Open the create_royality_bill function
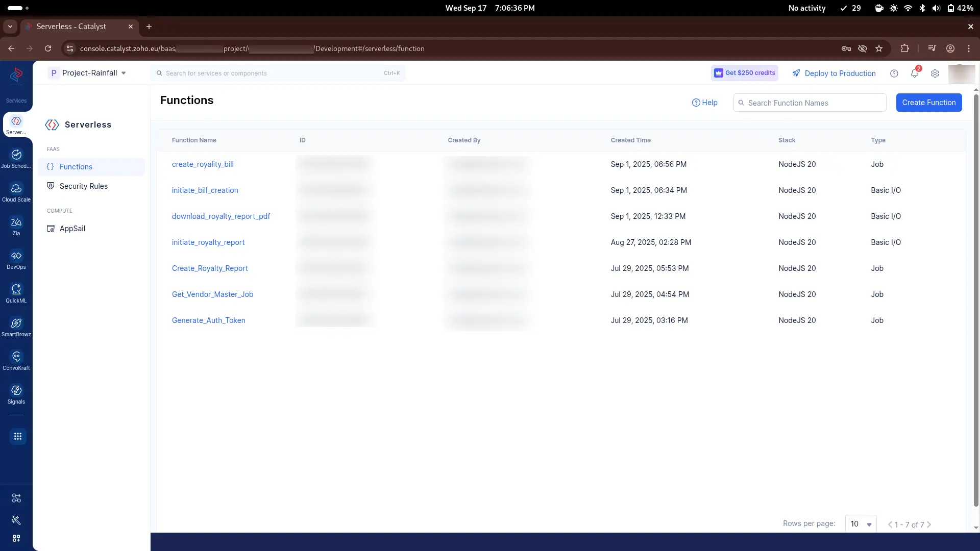The height and width of the screenshot is (551, 980). [x=203, y=164]
